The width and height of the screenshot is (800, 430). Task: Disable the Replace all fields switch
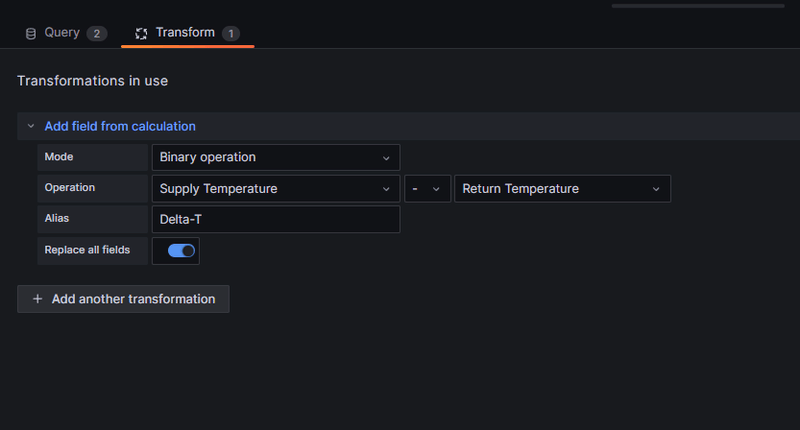(x=181, y=250)
